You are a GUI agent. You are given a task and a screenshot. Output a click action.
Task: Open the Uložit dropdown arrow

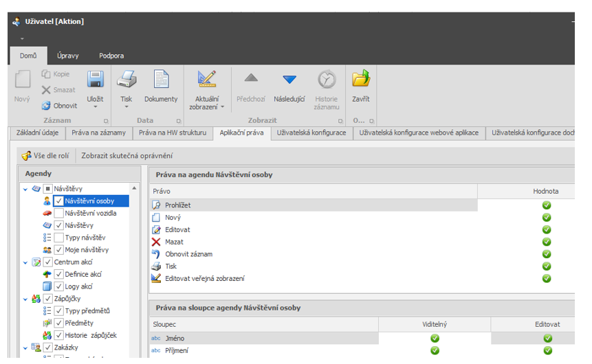click(95, 106)
